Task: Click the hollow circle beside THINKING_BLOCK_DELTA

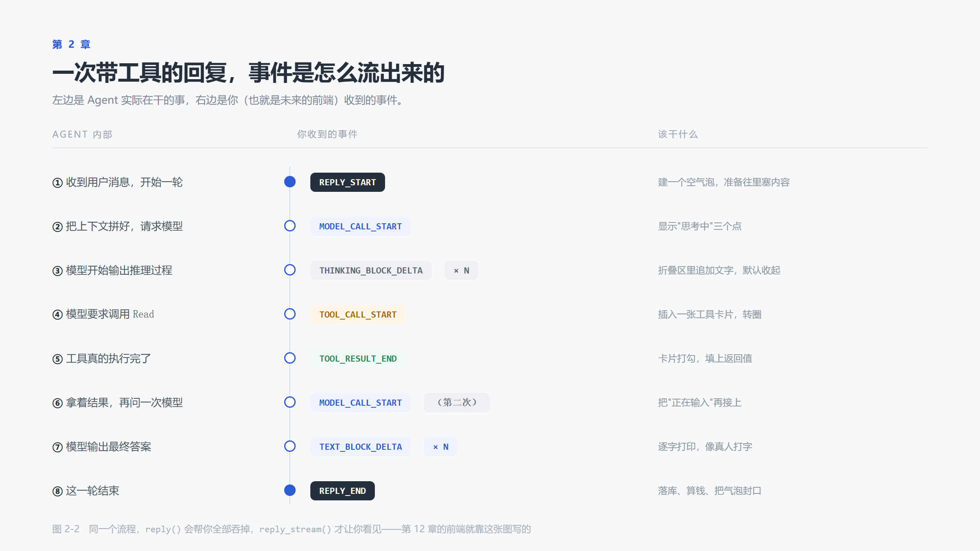Action: click(x=290, y=270)
